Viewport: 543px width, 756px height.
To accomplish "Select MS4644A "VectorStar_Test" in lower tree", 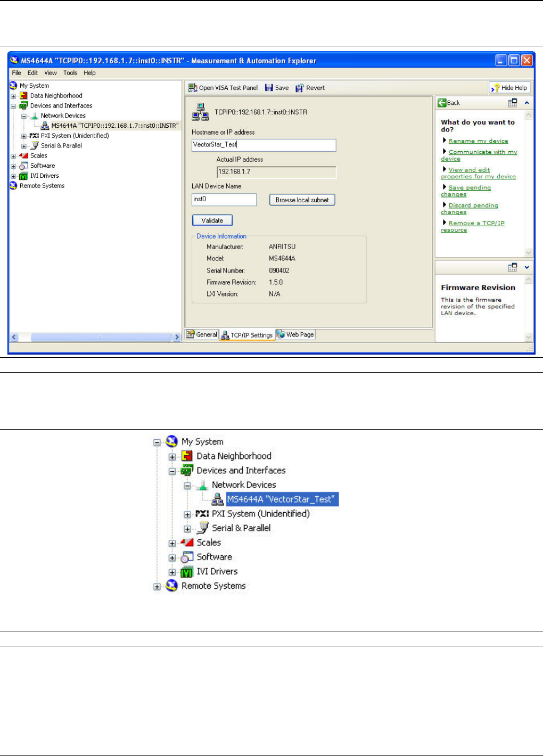I will pos(282,499).
